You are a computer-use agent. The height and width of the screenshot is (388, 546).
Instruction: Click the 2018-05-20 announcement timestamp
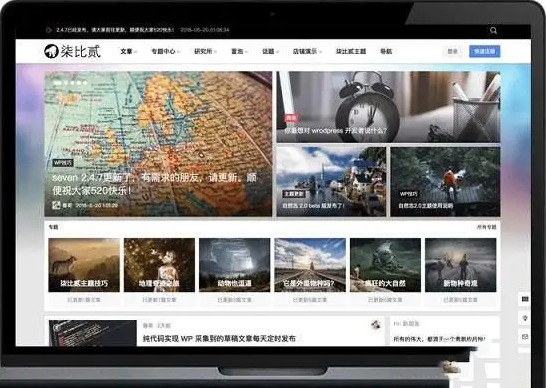205,30
